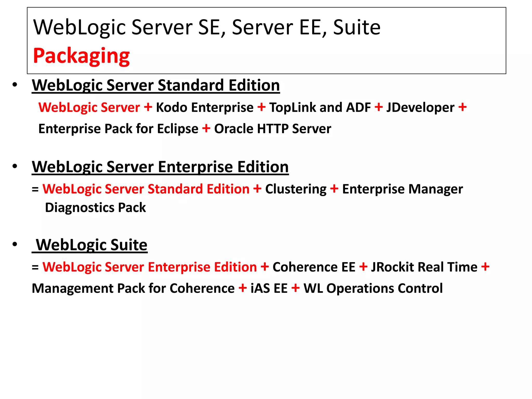Click the "JDeveloper" text
The height and width of the screenshot is (399, 532).
click(x=421, y=107)
